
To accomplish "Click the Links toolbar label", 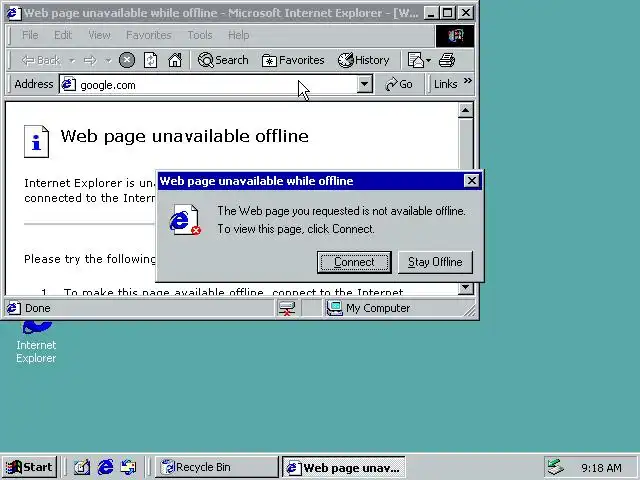I will (445, 84).
